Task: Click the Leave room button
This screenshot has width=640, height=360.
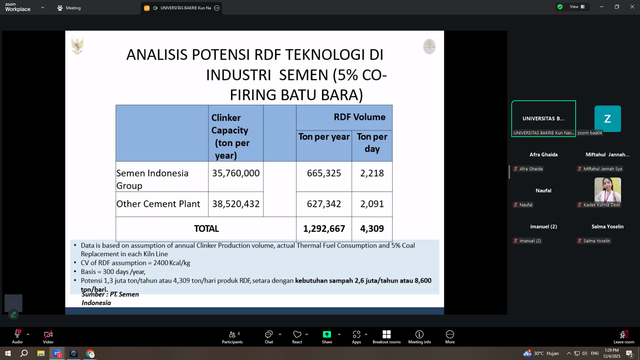Action: [624, 337]
